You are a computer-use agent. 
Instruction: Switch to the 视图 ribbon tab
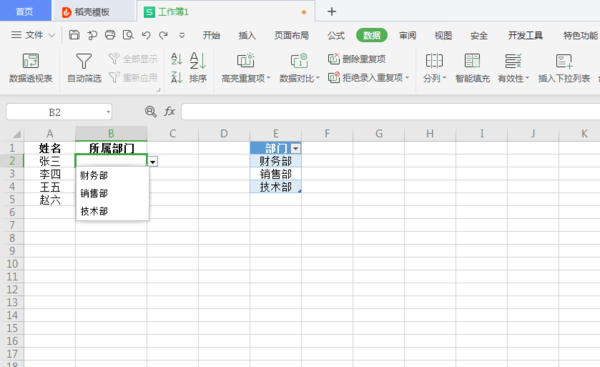click(443, 36)
